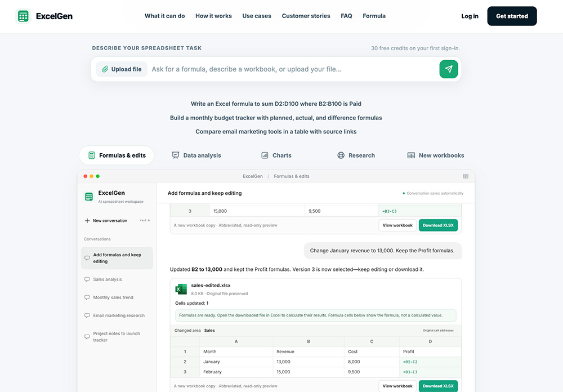Switch to the Data analysis tab
The image size is (563, 392).
coord(196,155)
